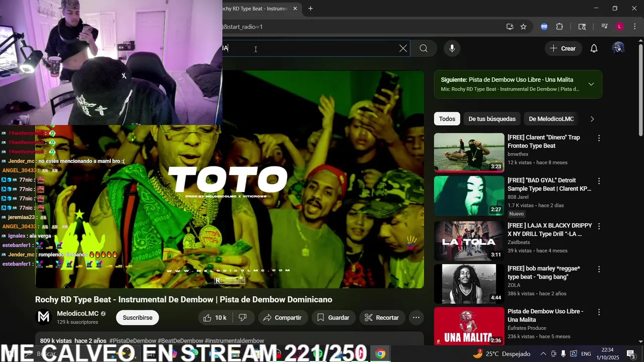Viewport: 644px width, 362px height.
Task: Open the tab search side panel icon
Action: tap(582, 27)
